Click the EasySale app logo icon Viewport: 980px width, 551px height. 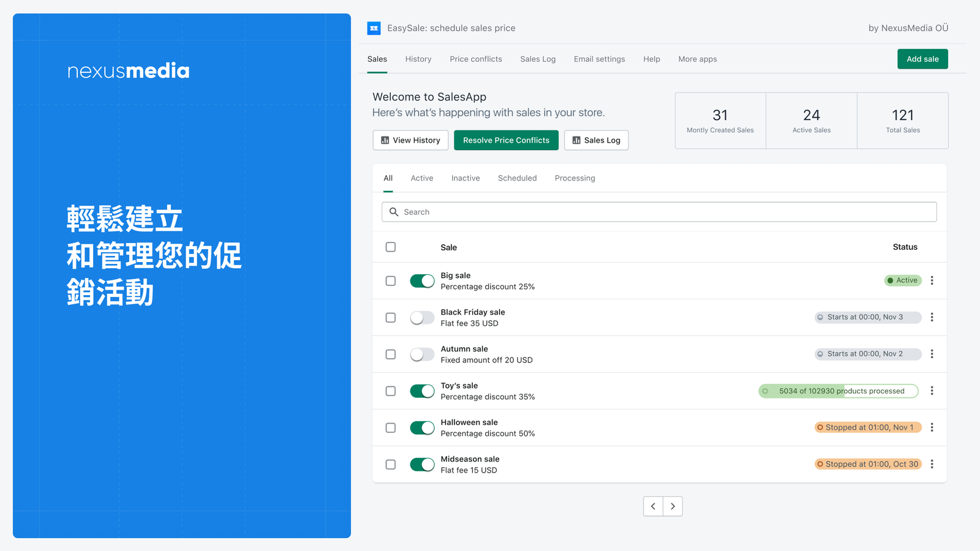pyautogui.click(x=374, y=28)
